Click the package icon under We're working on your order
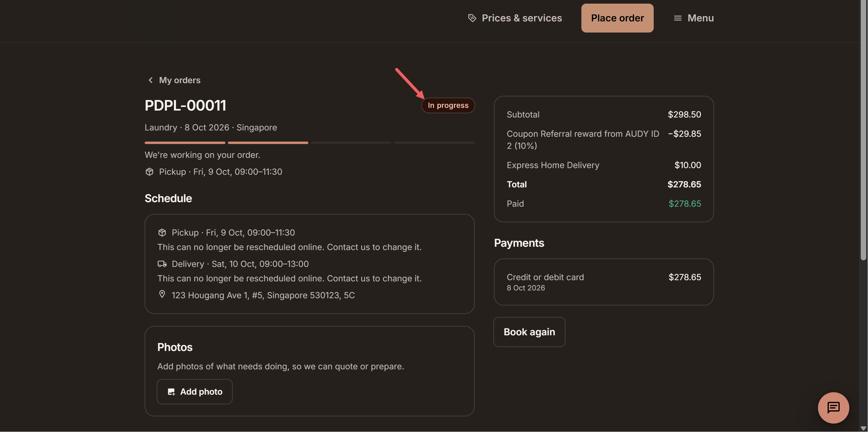This screenshot has height=432, width=868. (149, 172)
